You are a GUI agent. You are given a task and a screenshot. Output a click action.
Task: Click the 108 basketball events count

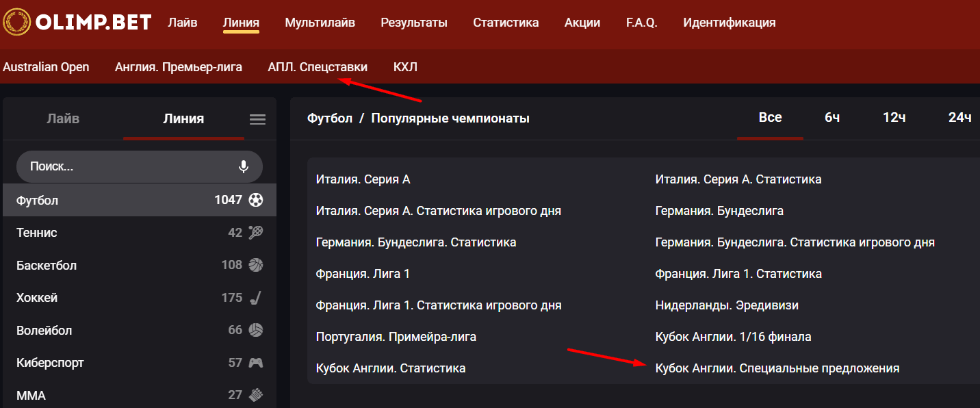pos(232,265)
